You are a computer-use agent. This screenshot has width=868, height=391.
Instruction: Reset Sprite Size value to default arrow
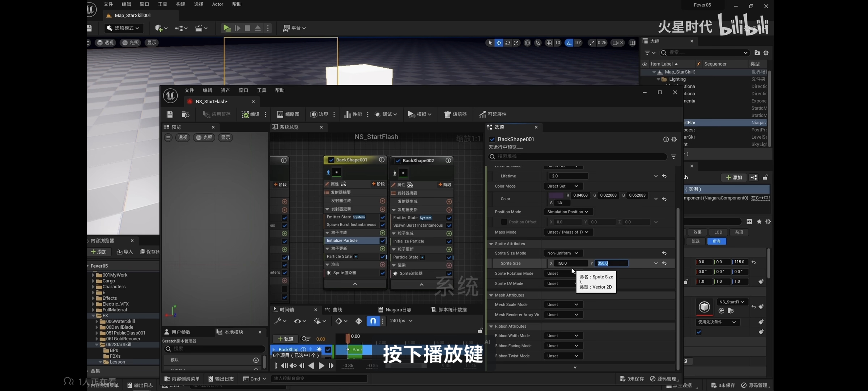pyautogui.click(x=664, y=263)
